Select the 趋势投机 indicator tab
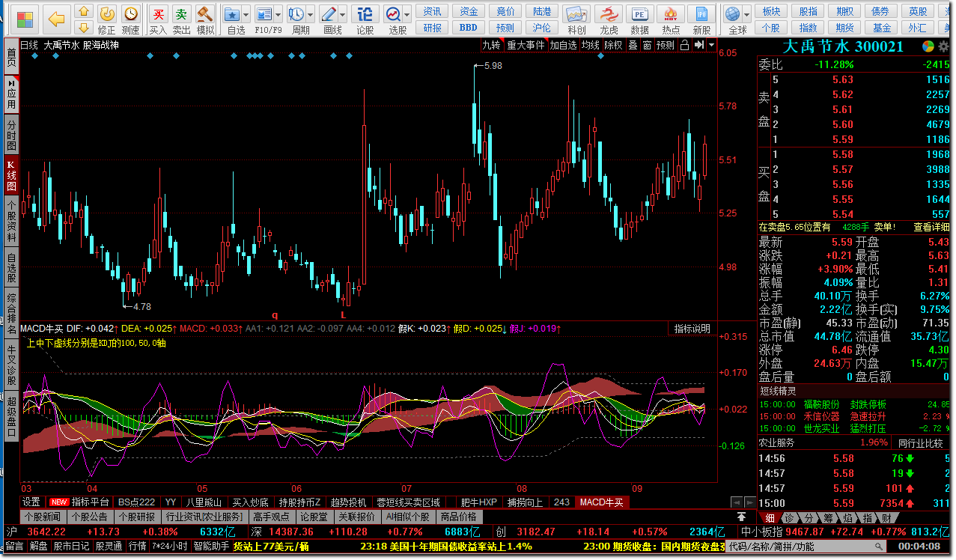This screenshot has width=956, height=560. (349, 502)
